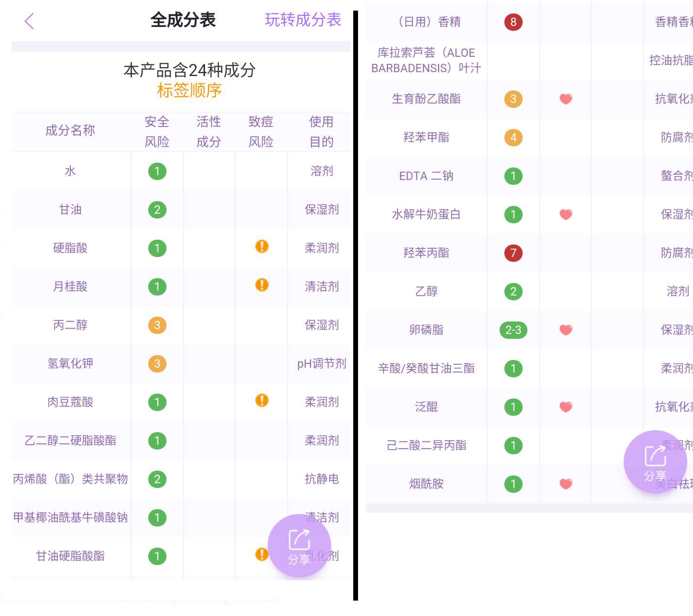Toggle favorite heart for 烟酰胺
The image size is (693, 616).
[565, 484]
